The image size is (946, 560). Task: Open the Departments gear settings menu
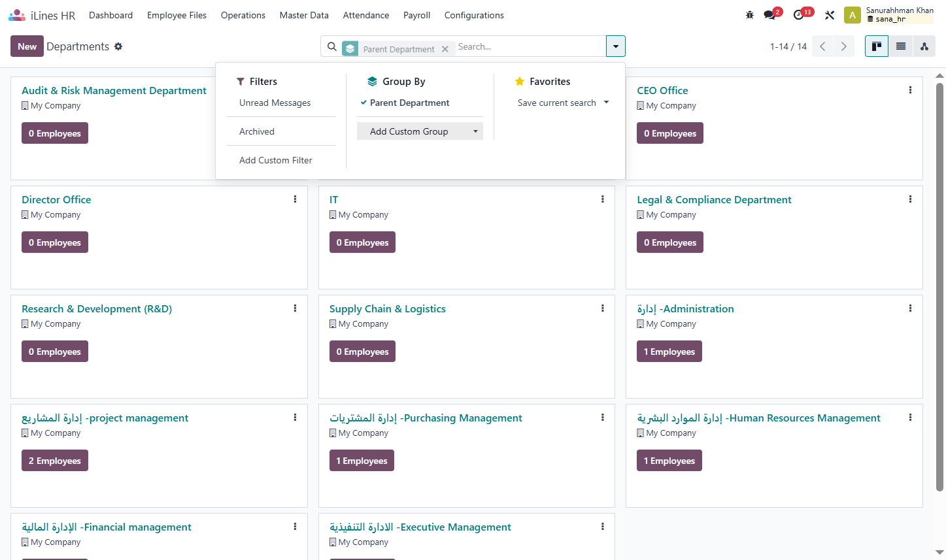click(x=118, y=46)
